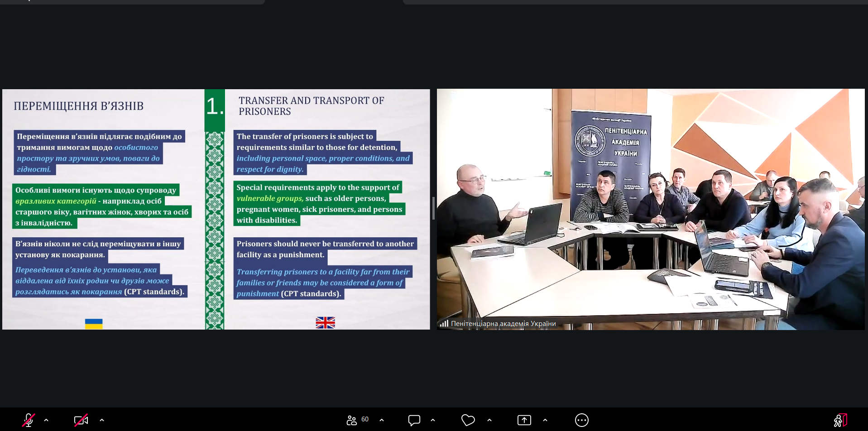Click the Пенітенціарна академія України name label
The width and height of the screenshot is (868, 431).
pos(503,323)
